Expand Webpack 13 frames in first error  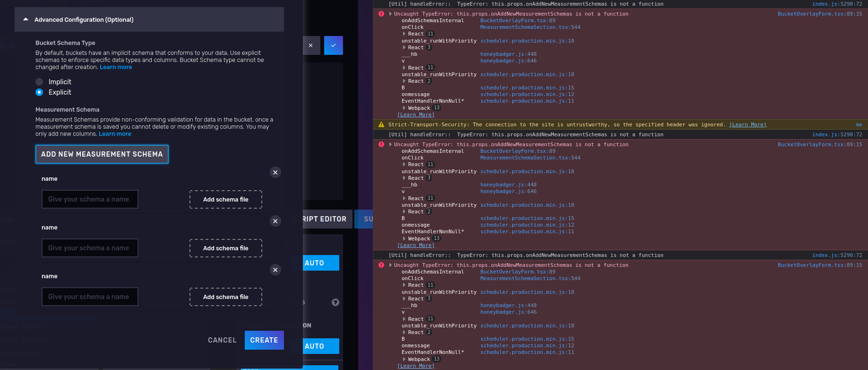point(404,108)
